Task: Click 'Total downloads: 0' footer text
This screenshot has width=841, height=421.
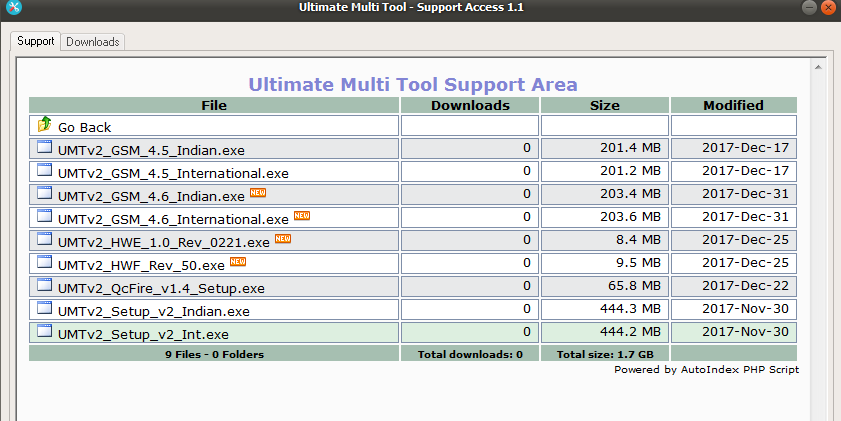Action: coord(470,354)
